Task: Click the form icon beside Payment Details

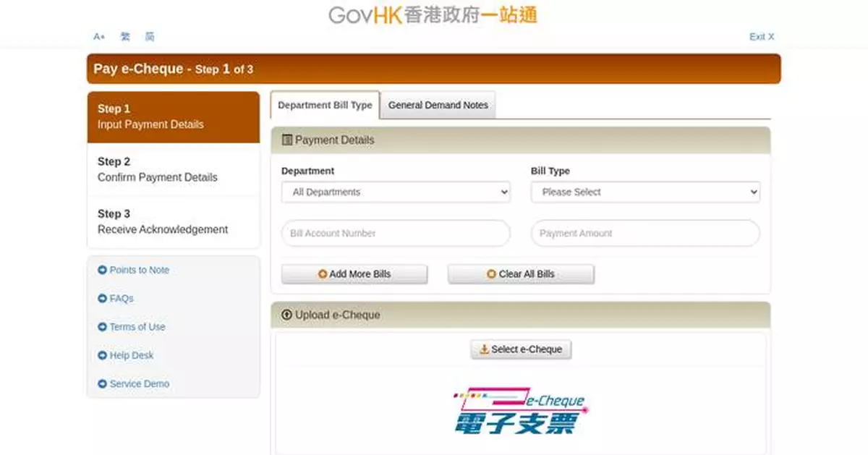Action: click(289, 140)
